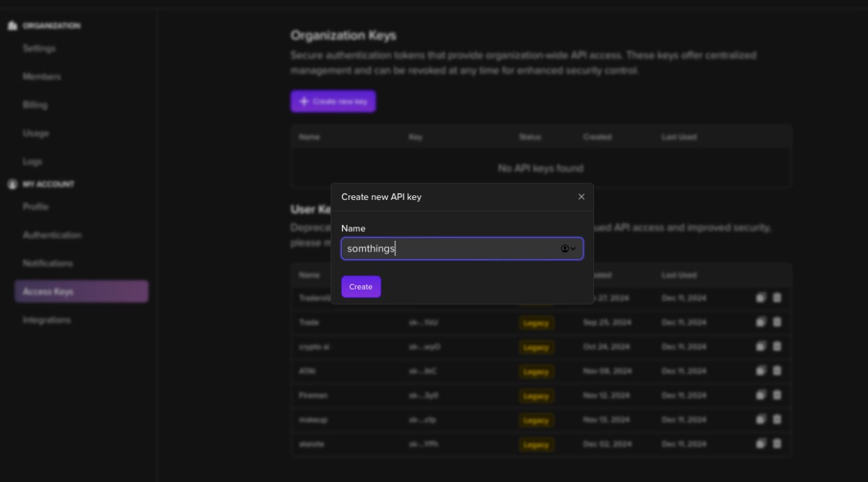Delete the 'Trade' API key
This screenshot has height=482, width=868.
(x=777, y=322)
